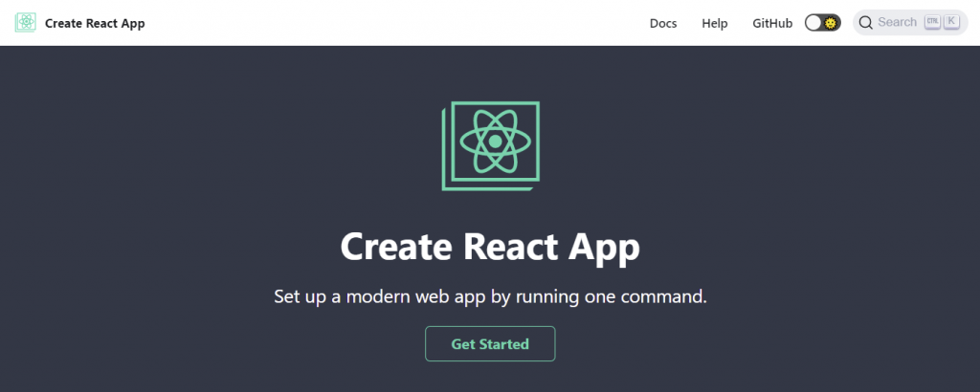
Task: Open the Docs navigation link
Action: pyautogui.click(x=663, y=23)
